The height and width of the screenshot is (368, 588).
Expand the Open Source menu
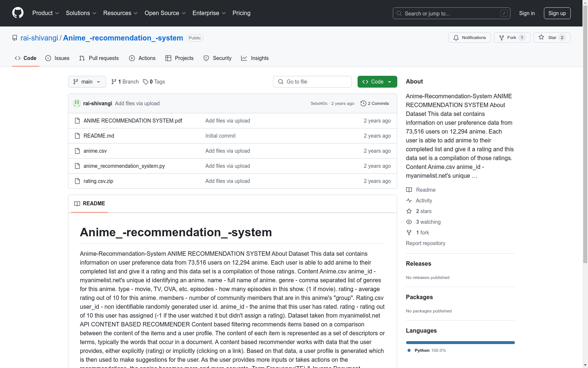point(165,13)
